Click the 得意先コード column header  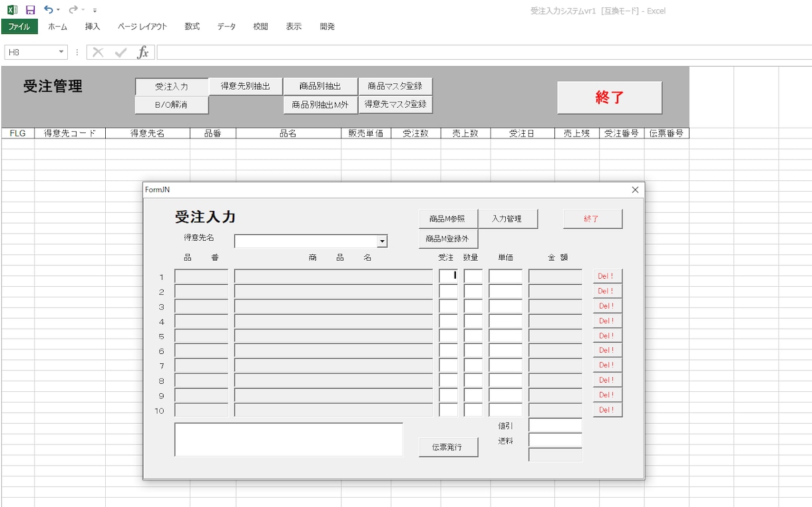pyautogui.click(x=70, y=133)
